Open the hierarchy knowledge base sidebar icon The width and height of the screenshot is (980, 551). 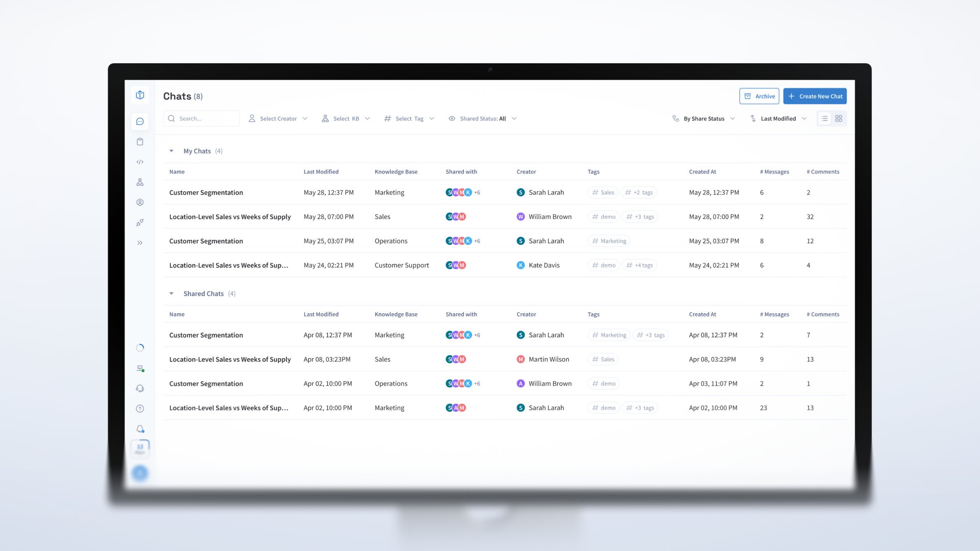[x=140, y=182]
